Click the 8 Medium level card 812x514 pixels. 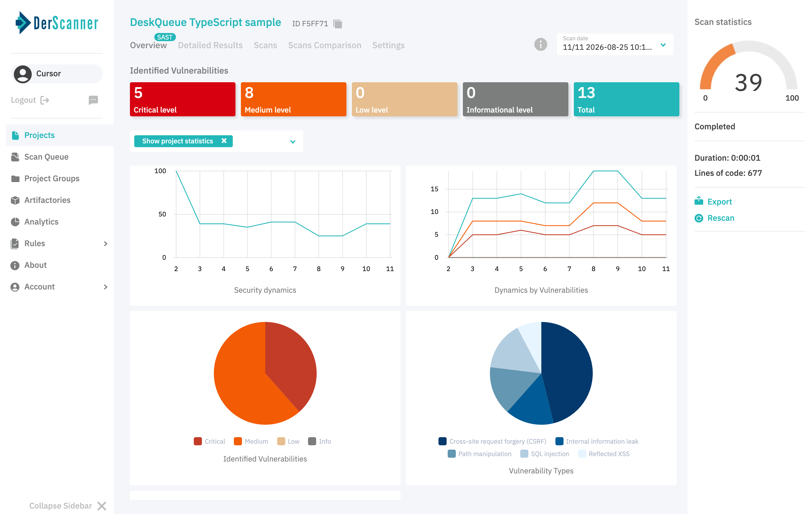[x=293, y=100]
